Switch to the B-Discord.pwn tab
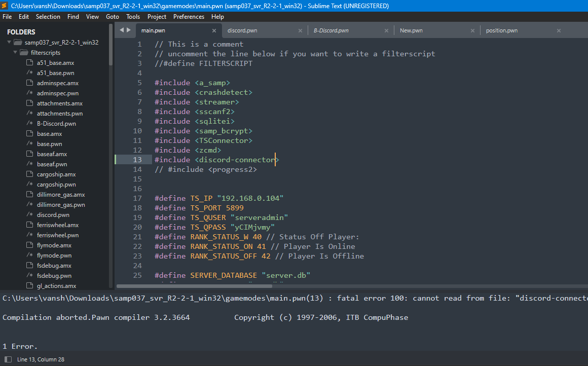The width and height of the screenshot is (588, 366). pyautogui.click(x=331, y=30)
